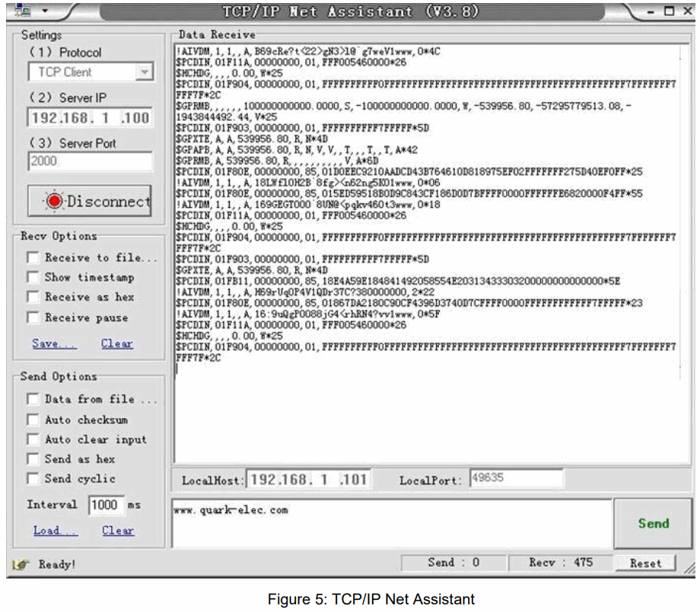Click the Server Port field showing 2000
Screen dimensions: 700x612
pyautogui.click(x=91, y=161)
